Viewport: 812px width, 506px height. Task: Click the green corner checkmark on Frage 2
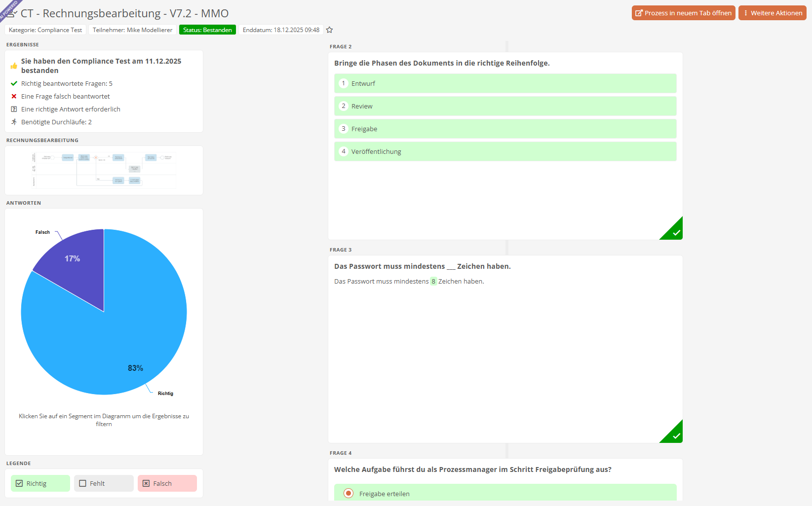coord(675,232)
